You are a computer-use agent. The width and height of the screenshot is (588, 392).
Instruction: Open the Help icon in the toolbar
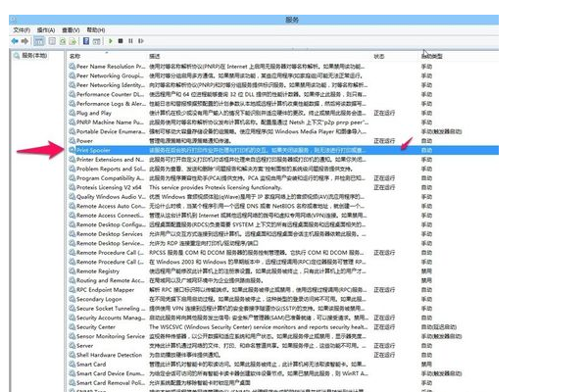pyautogui.click(x=86, y=41)
